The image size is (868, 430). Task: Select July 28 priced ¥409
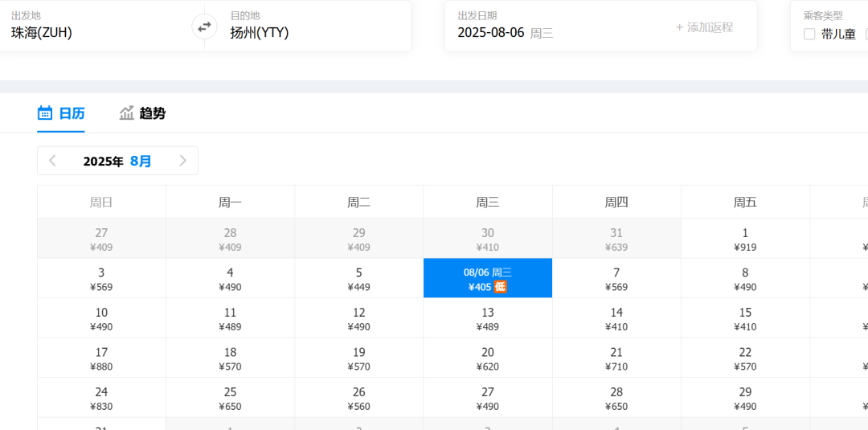[x=231, y=239]
